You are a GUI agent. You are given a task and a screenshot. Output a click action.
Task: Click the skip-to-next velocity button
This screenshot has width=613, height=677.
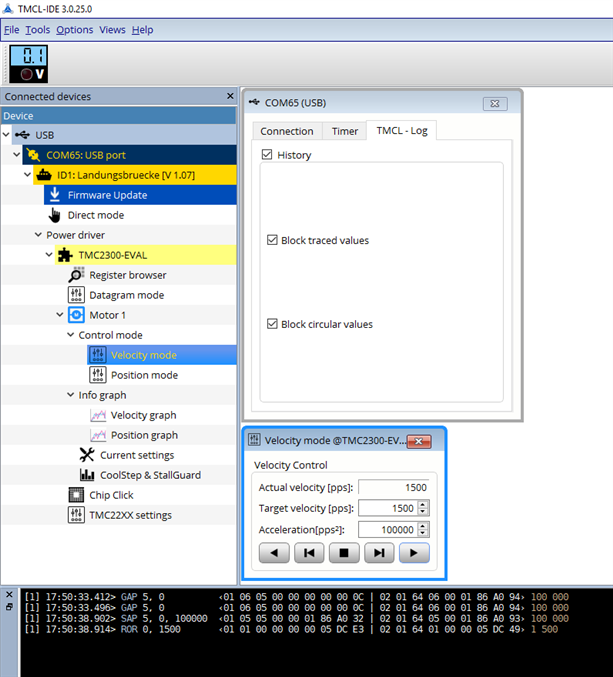(x=379, y=553)
